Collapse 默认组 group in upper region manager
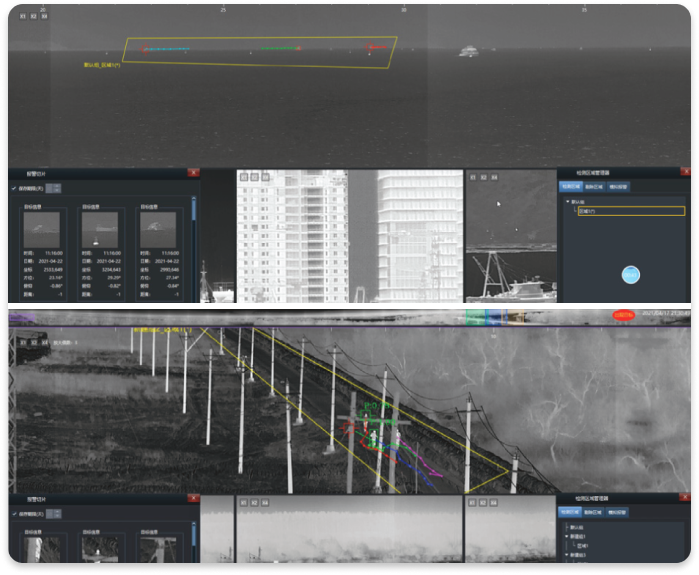The image size is (699, 575). point(567,201)
